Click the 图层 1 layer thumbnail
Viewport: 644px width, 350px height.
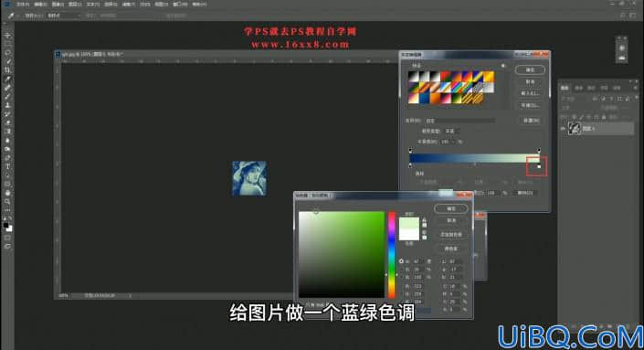(575, 129)
